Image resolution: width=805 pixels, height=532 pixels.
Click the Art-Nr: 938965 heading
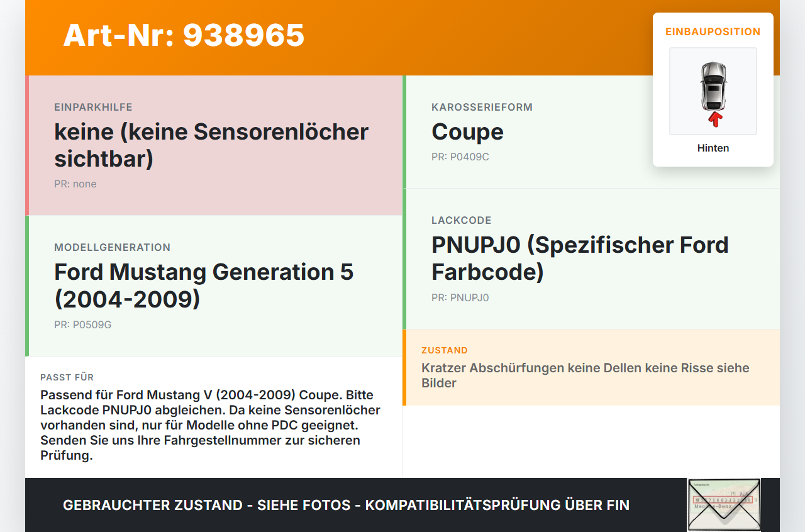pyautogui.click(x=184, y=35)
